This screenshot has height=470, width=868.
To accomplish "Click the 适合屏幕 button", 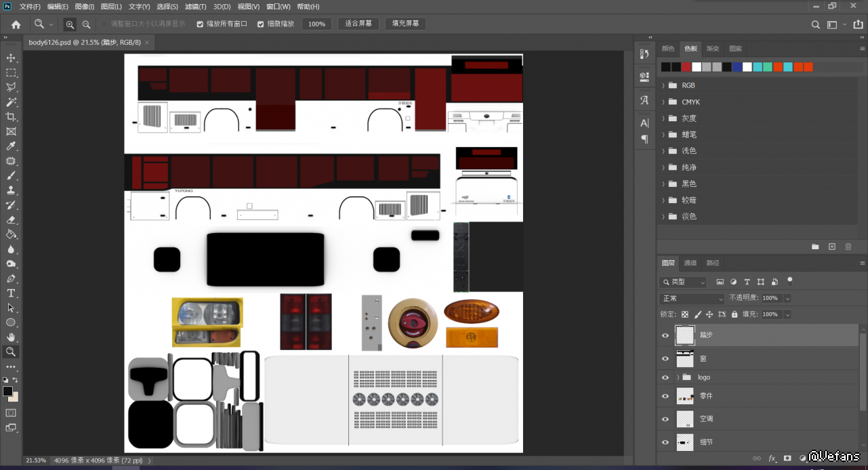I will (x=358, y=24).
